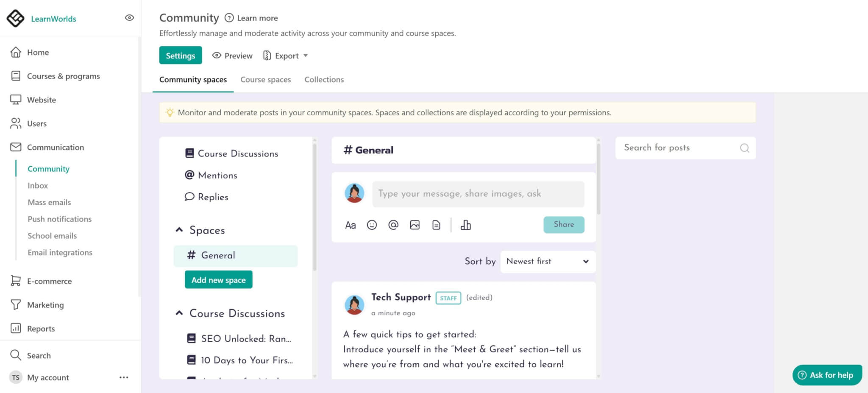The height and width of the screenshot is (393, 868).
Task: Open the Export dropdown
Action: tap(286, 56)
